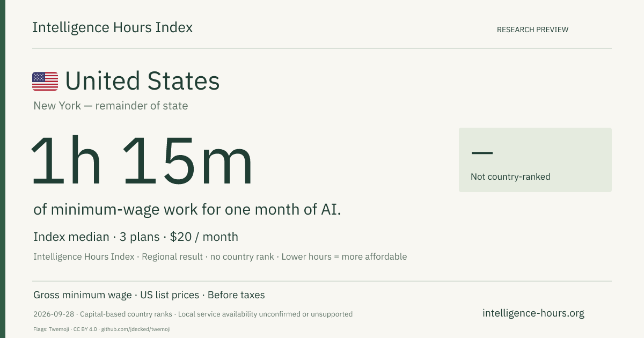Click the United States country heading
The image size is (644, 338).
(x=142, y=81)
